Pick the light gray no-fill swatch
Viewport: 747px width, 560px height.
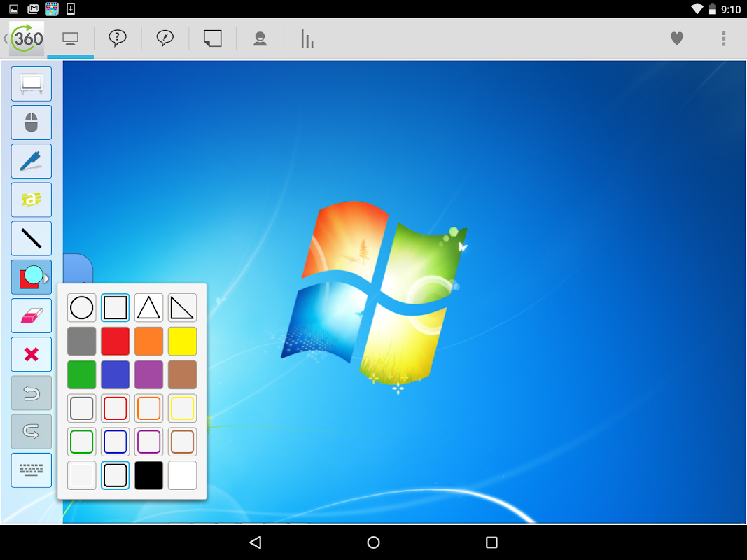point(81,475)
